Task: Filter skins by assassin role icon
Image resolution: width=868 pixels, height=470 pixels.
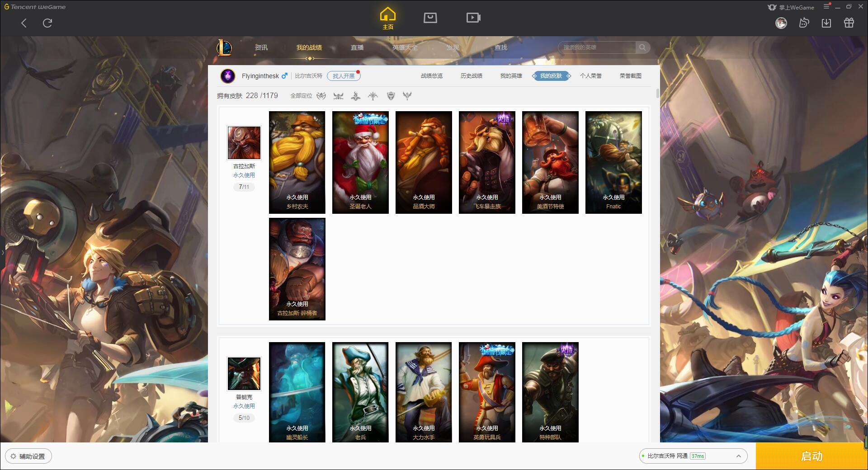Action: 321,96
